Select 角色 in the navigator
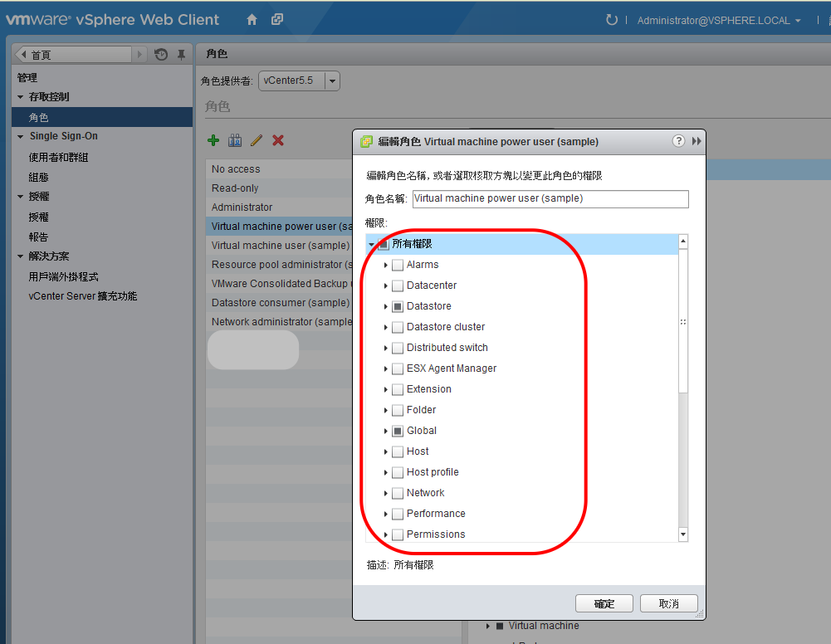The image size is (831, 644). click(x=102, y=117)
